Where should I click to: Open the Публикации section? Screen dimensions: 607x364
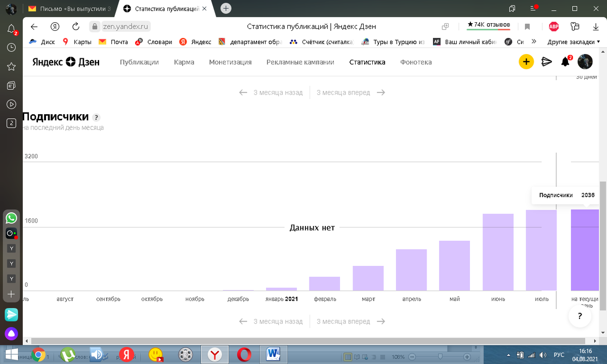point(139,62)
